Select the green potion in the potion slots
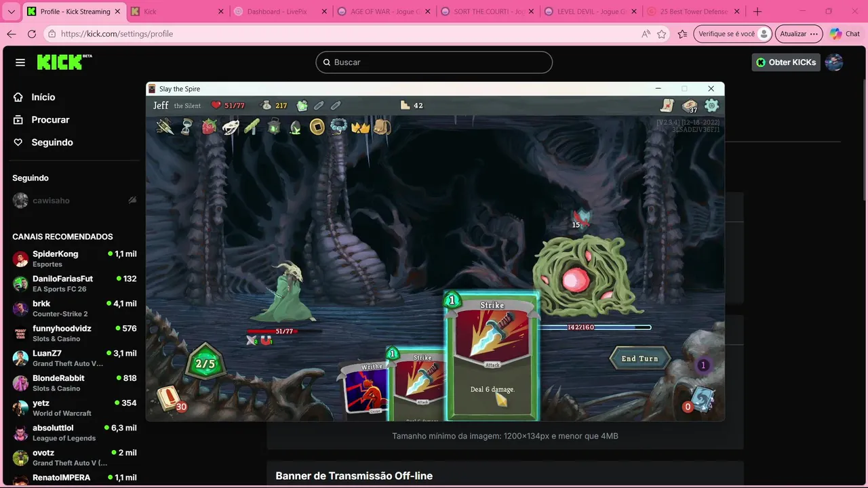Image resolution: width=868 pixels, height=488 pixels. 302,105
